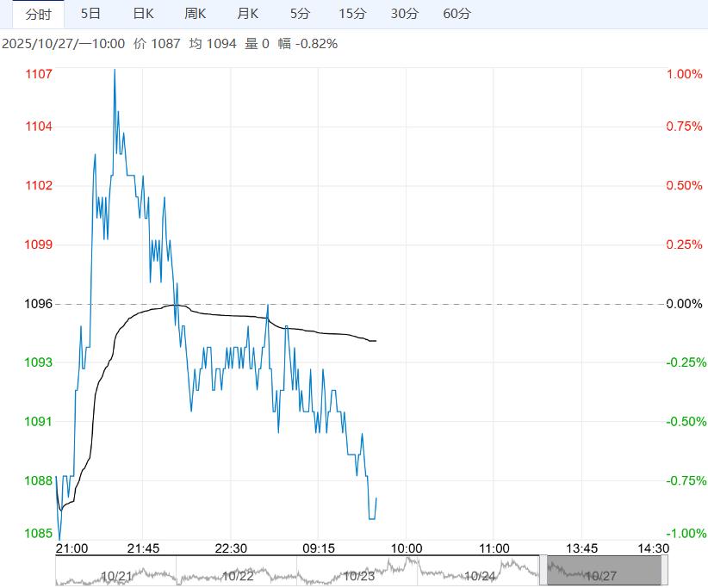Choose the 15分 interval tab
The height and width of the screenshot is (588, 708).
tap(352, 14)
